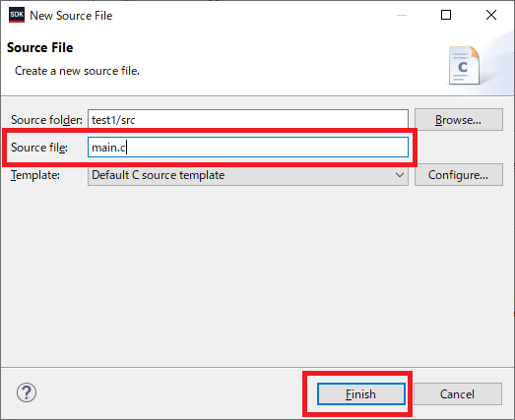Click the New Source File title text

click(x=71, y=16)
